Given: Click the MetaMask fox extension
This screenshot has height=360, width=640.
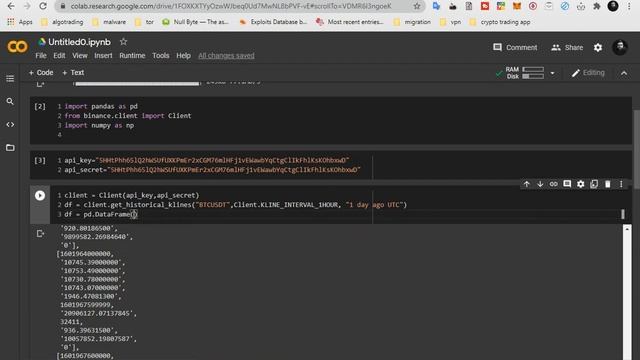Looking at the screenshot, I should click(x=517, y=6).
